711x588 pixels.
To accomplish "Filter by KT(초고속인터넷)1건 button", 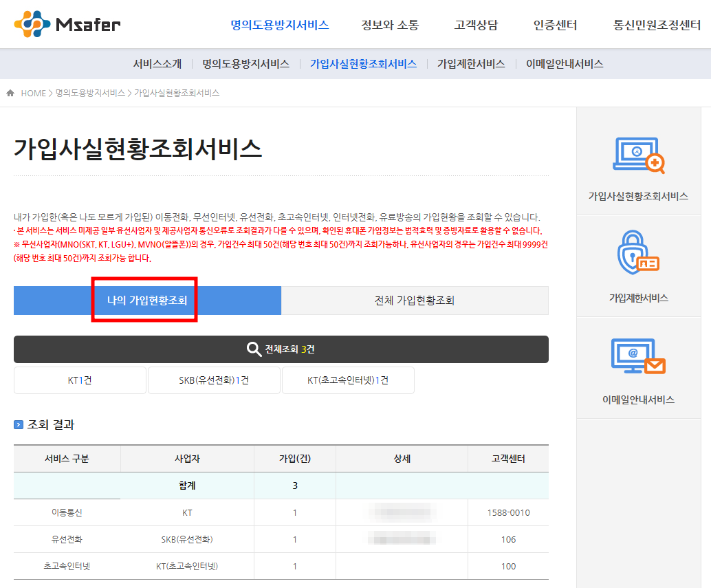I will [348, 380].
